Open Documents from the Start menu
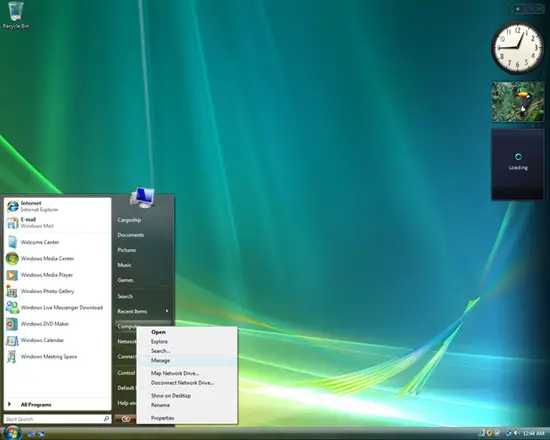The image size is (550, 440). point(130,235)
